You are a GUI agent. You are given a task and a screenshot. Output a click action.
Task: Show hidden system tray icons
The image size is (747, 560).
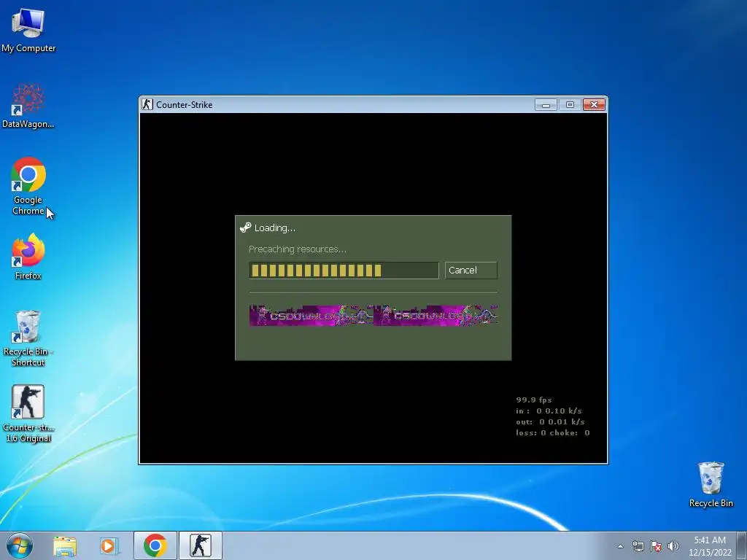coord(620,546)
